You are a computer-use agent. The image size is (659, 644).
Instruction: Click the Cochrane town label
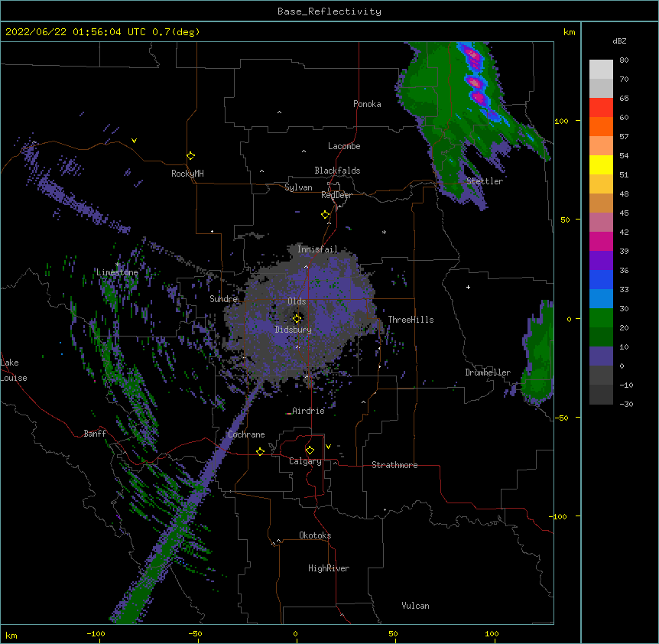[246, 434]
